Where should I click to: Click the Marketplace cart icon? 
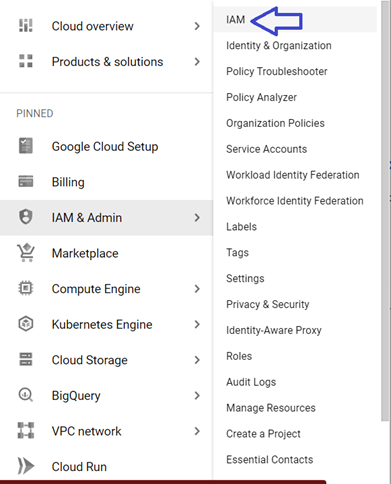click(26, 253)
